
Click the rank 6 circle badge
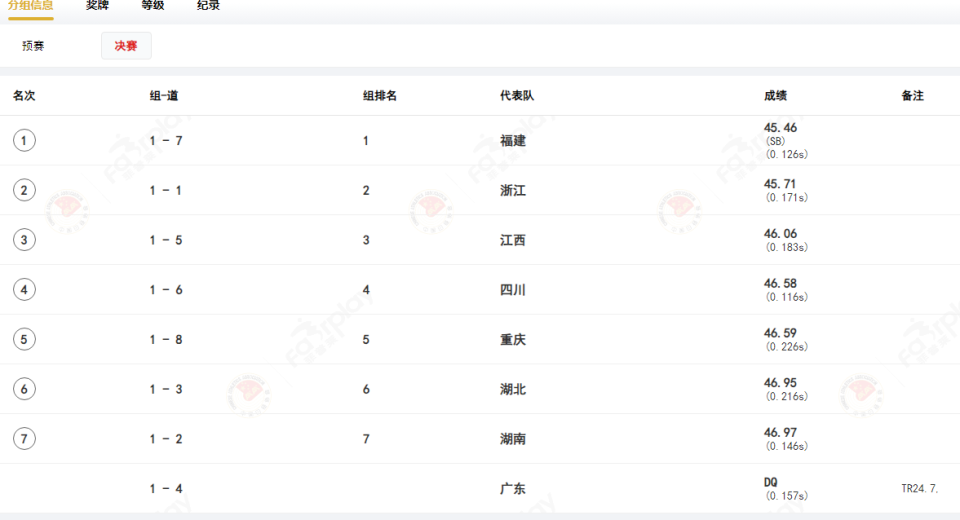[x=24, y=389]
